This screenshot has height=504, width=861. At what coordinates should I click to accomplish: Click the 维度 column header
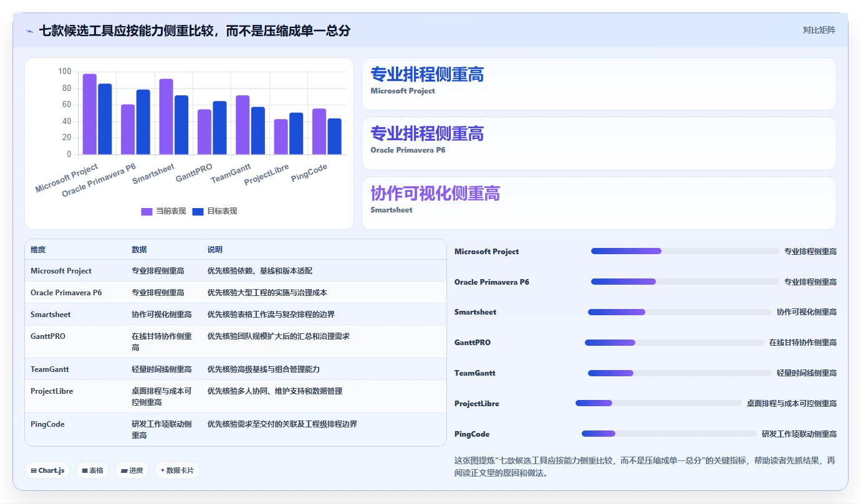[38, 249]
